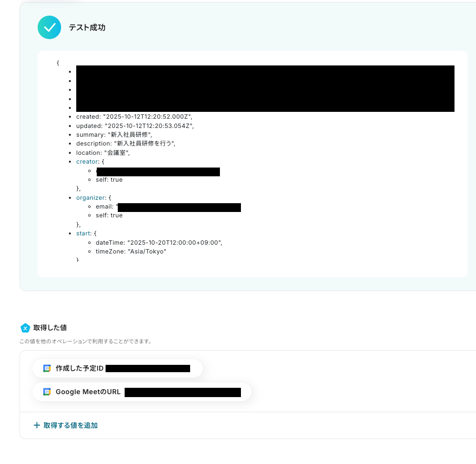476x464 pixels.
Task: Click the created timestamp line
Action: (134, 117)
